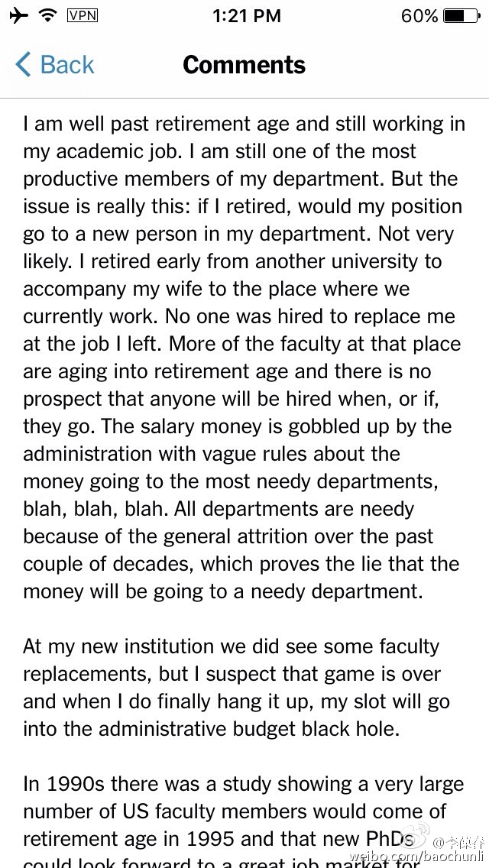The width and height of the screenshot is (489, 868).
Task: Go back using the Back label
Action: (67, 65)
